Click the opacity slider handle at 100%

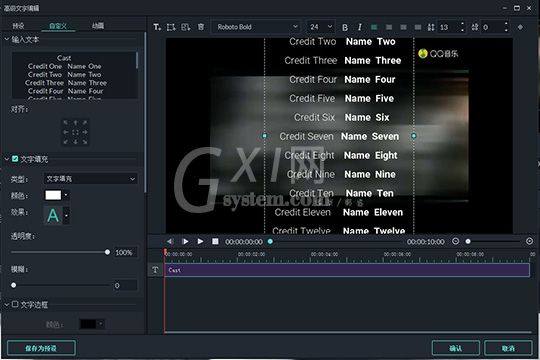tap(107, 252)
